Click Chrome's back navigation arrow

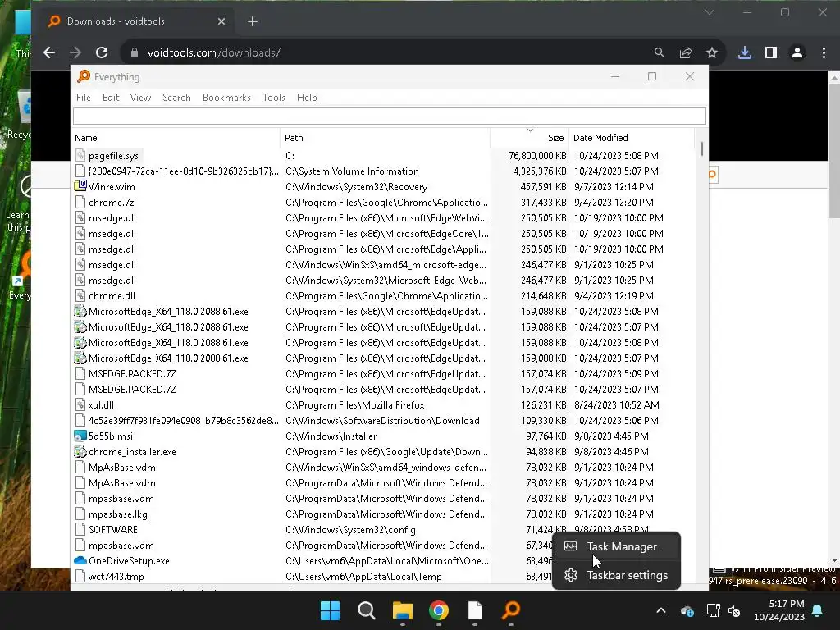tap(49, 52)
